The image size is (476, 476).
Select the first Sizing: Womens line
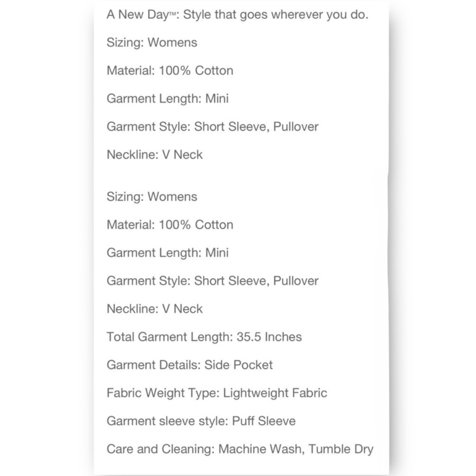[x=152, y=42]
